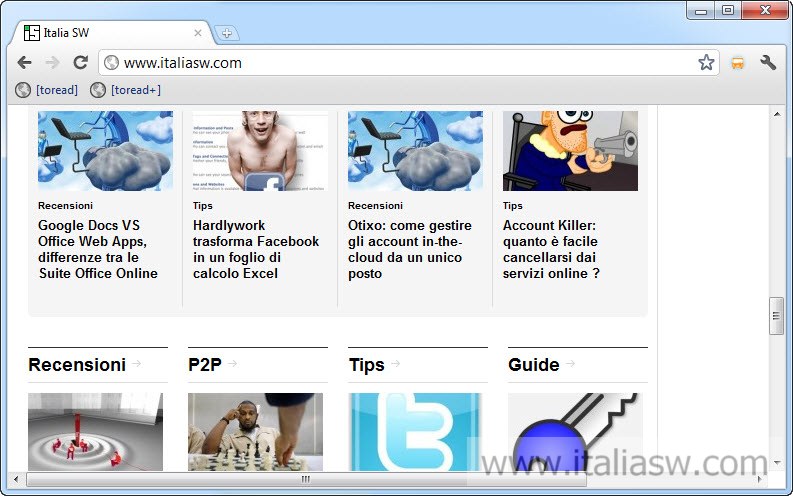The image size is (793, 496).
Task: Open the P2P section heading
Action: [205, 365]
